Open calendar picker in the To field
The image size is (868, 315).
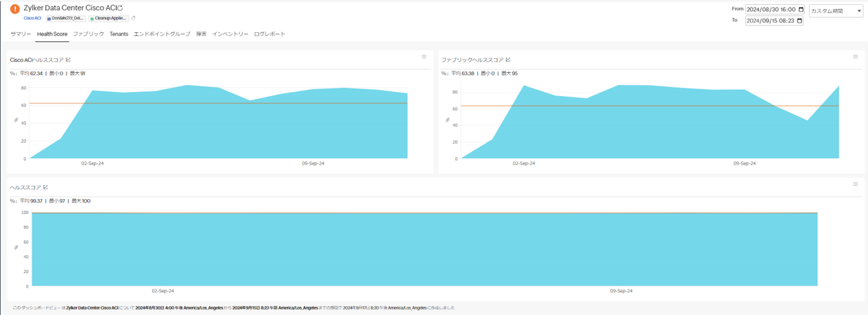coord(801,21)
